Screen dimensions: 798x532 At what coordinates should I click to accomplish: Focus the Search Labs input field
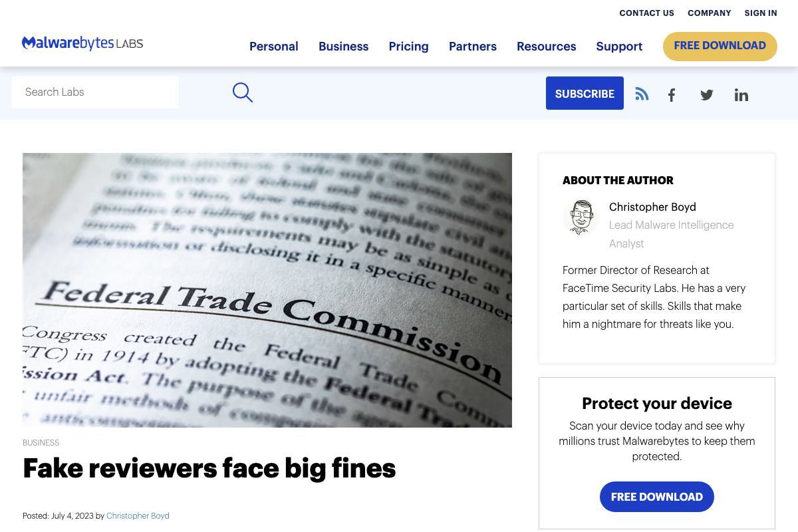click(95, 92)
